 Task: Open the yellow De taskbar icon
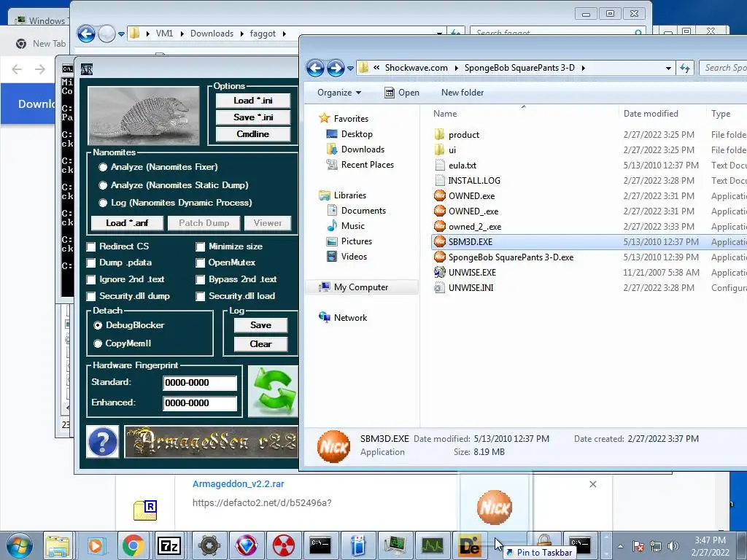[x=469, y=545]
